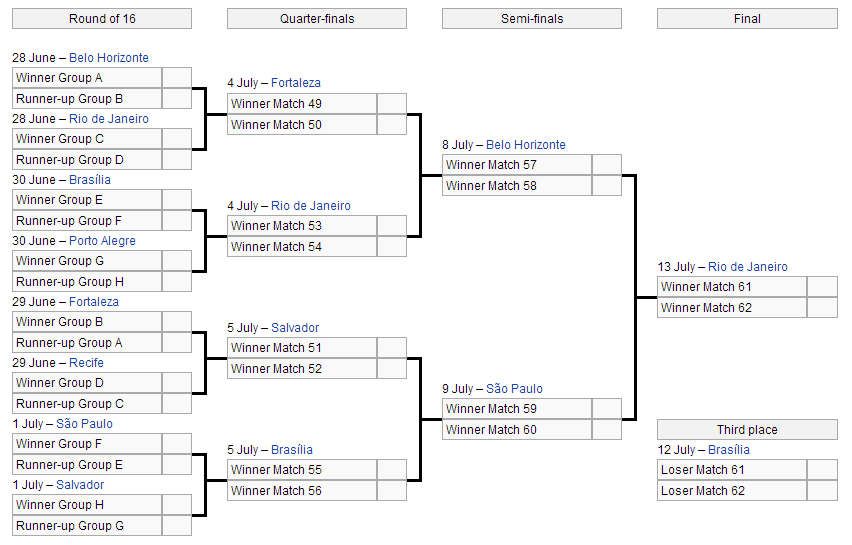
Task: Follow the Recife venue link
Action: click(86, 363)
